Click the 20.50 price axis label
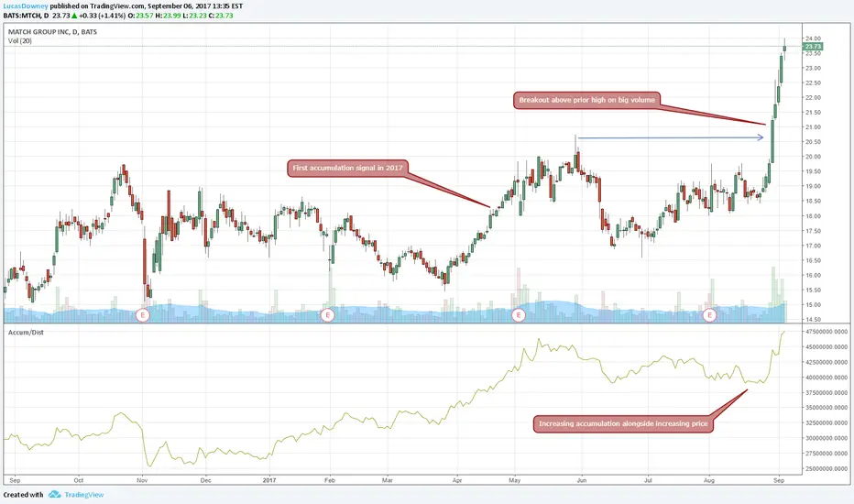Image resolution: width=854 pixels, height=504 pixels. tap(813, 142)
